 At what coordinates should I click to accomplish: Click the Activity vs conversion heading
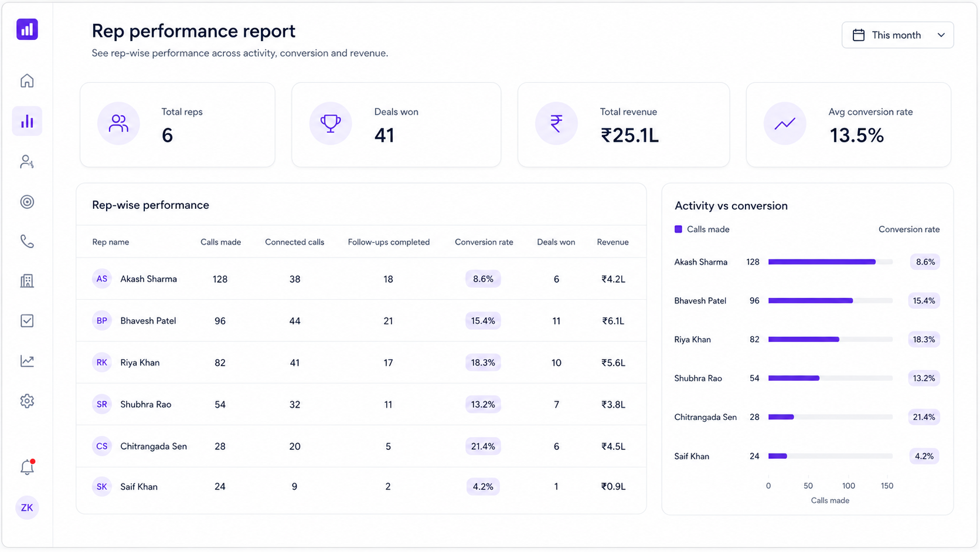point(731,206)
